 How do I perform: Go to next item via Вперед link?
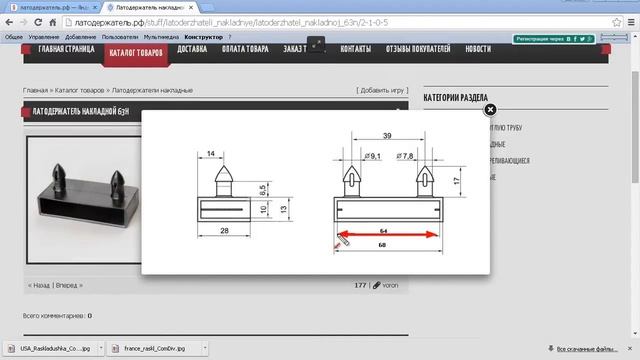coord(69,285)
